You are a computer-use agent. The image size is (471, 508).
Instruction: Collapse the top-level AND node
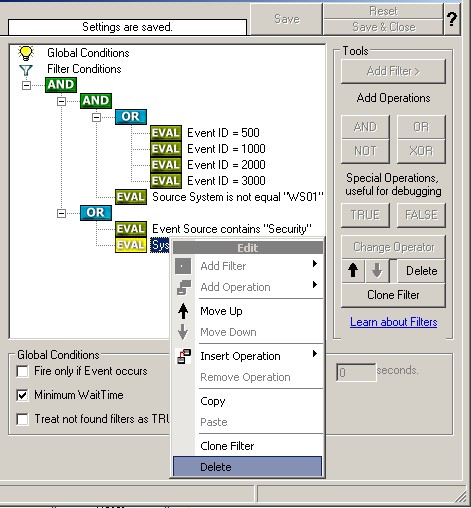(26, 85)
